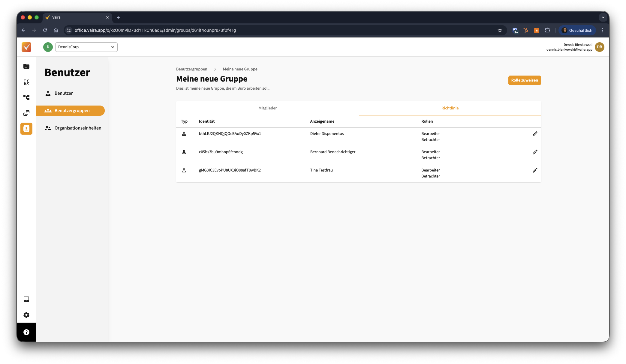Click the Vaira logo icon
This screenshot has height=364, width=626.
(26, 47)
